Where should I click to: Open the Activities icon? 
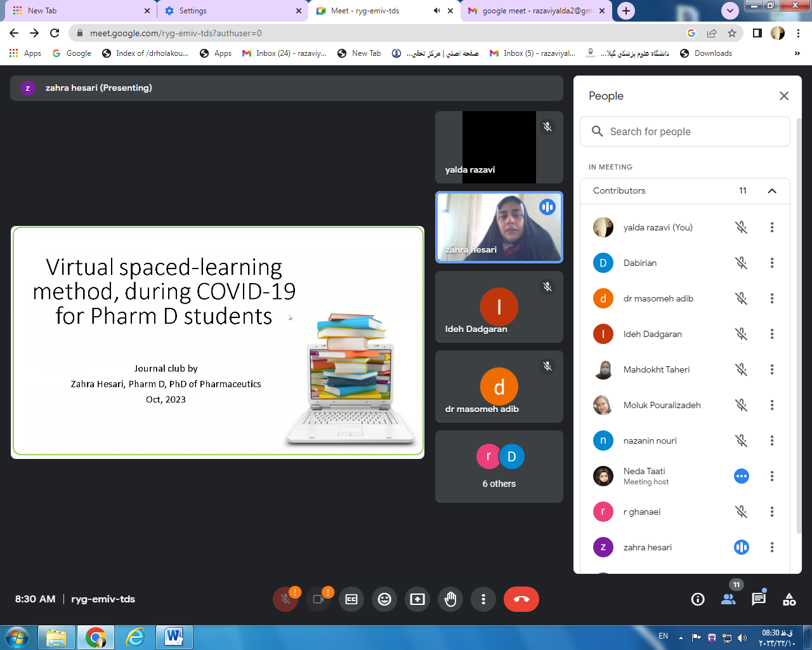click(x=789, y=599)
